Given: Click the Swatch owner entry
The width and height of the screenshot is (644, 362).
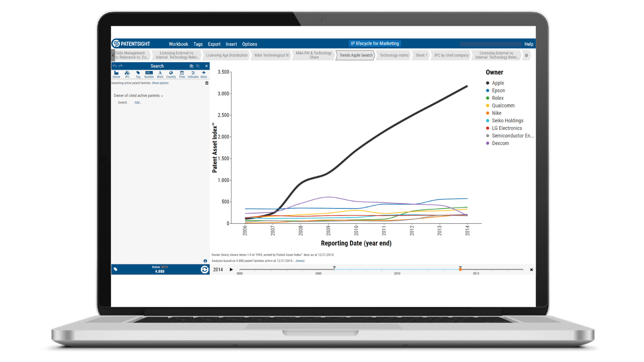Looking at the screenshot, I should point(122,103).
